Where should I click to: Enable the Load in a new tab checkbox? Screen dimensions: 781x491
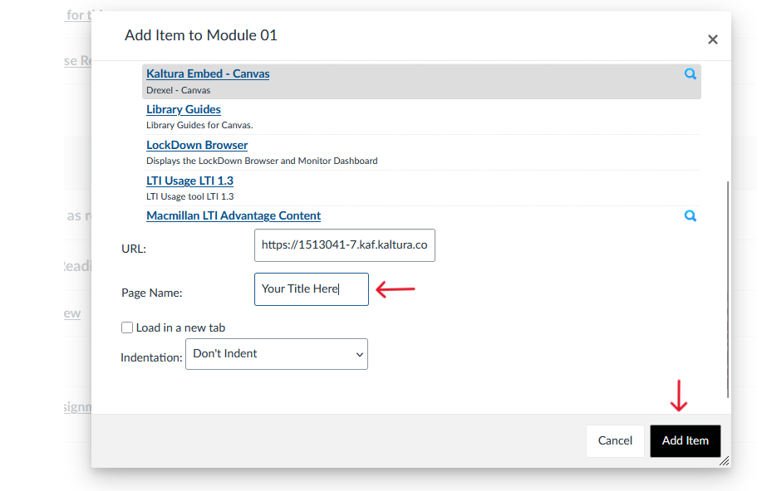127,328
